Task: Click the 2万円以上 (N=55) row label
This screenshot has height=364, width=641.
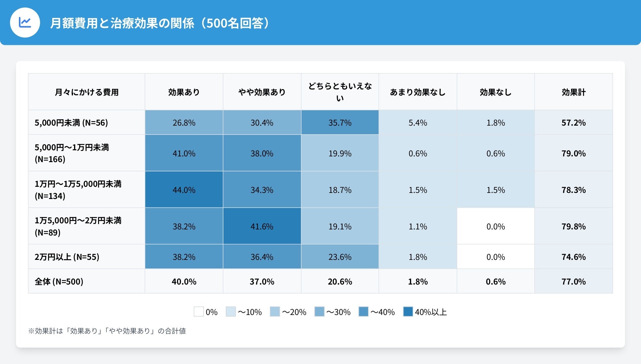Action: [67, 257]
